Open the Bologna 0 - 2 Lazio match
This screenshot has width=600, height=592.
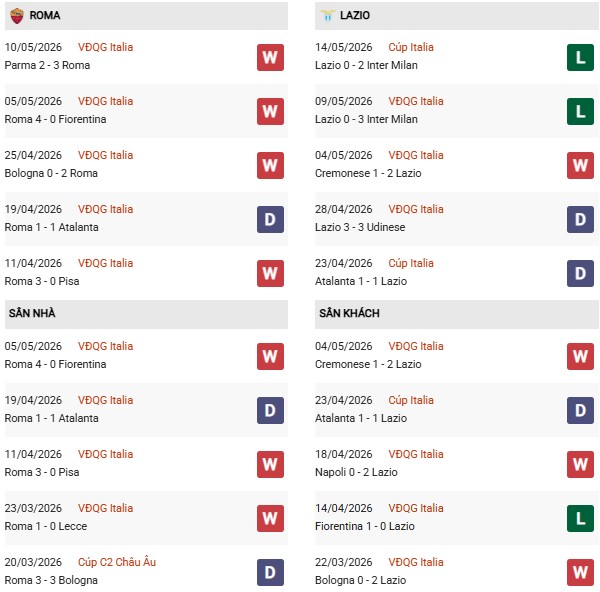[360, 580]
